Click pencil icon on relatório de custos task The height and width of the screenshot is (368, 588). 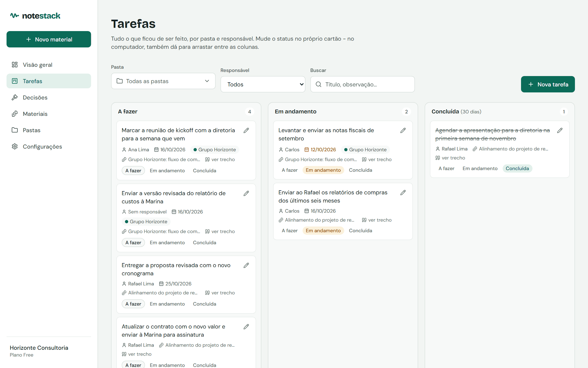(246, 194)
